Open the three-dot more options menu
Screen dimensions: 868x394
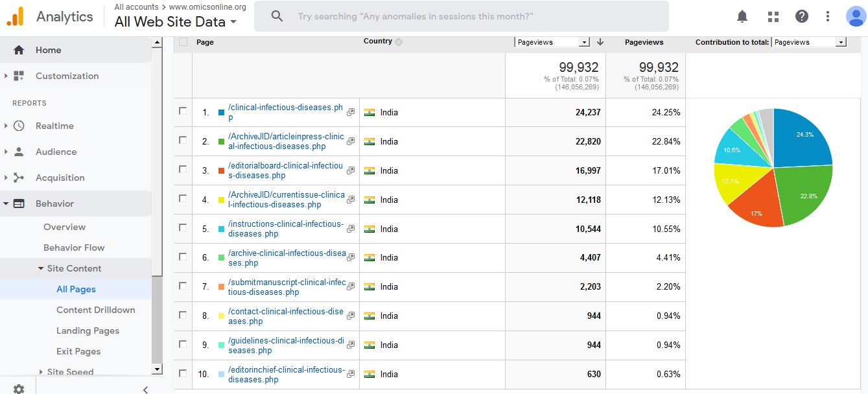828,16
